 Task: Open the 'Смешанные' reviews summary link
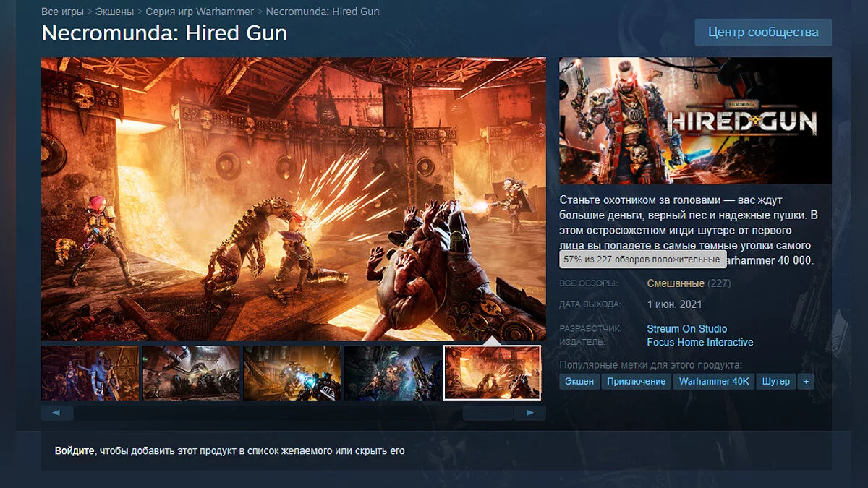[x=676, y=283]
